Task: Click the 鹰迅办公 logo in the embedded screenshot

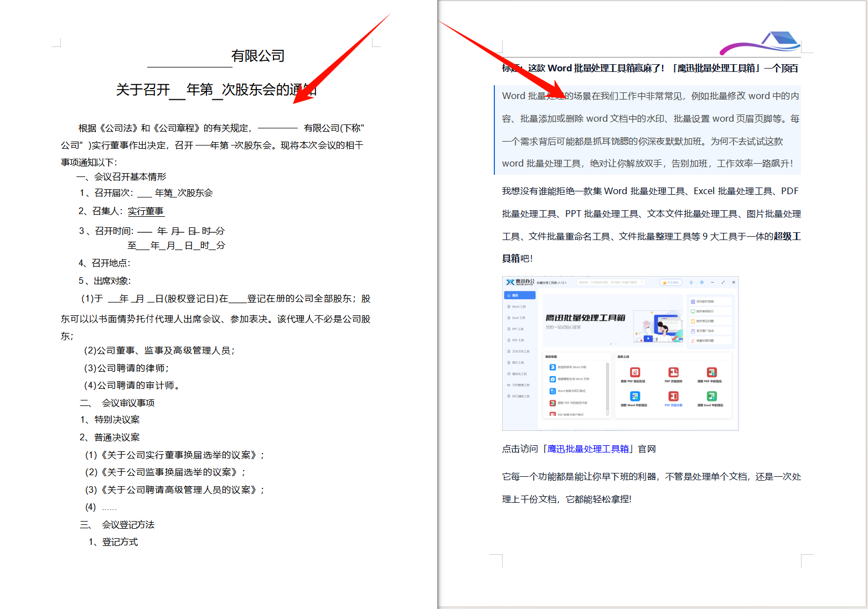Action: pos(520,282)
